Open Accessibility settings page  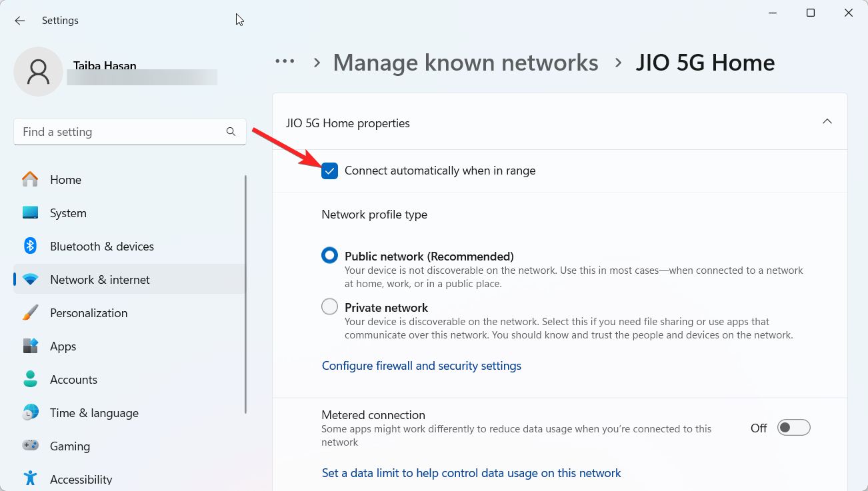129,479
